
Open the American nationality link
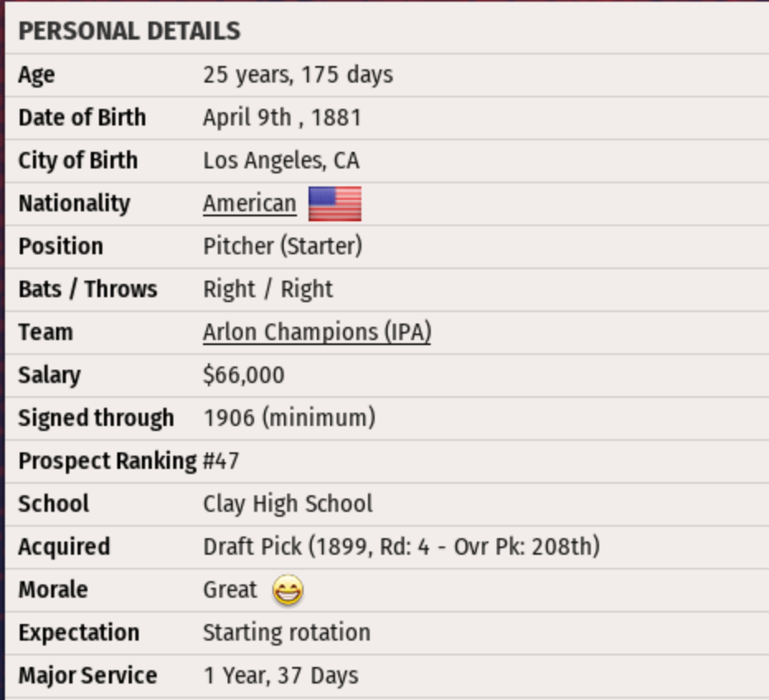click(249, 204)
